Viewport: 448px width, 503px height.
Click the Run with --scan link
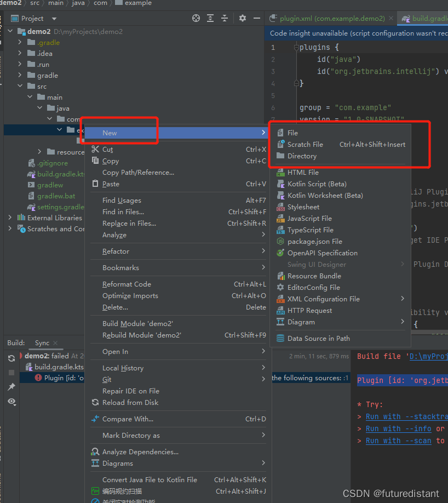point(398,440)
